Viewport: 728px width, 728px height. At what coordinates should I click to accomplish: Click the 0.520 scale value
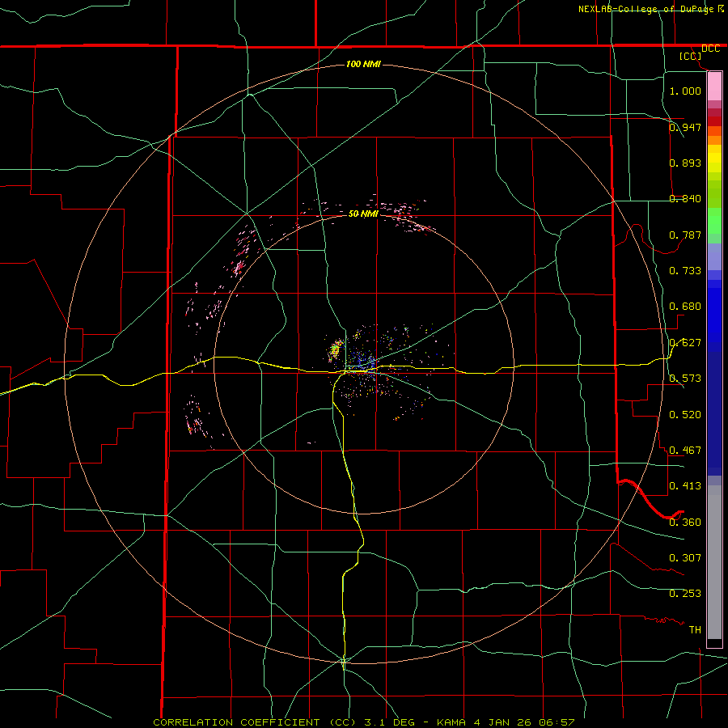click(685, 414)
